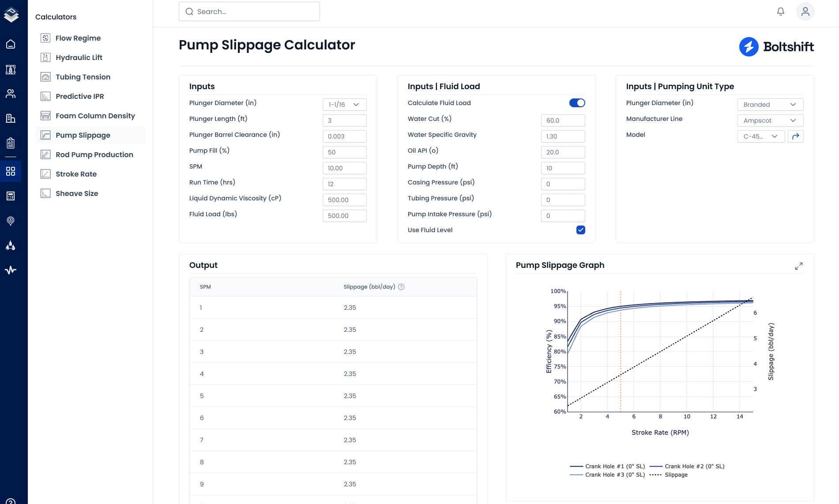839x504 pixels.
Task: Select the Foam Column Density calculator
Action: [95, 116]
